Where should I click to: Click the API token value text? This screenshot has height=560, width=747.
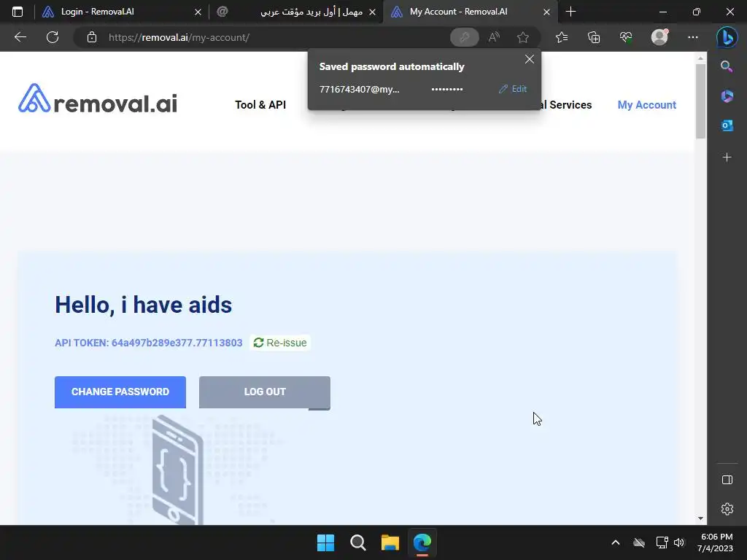(177, 343)
